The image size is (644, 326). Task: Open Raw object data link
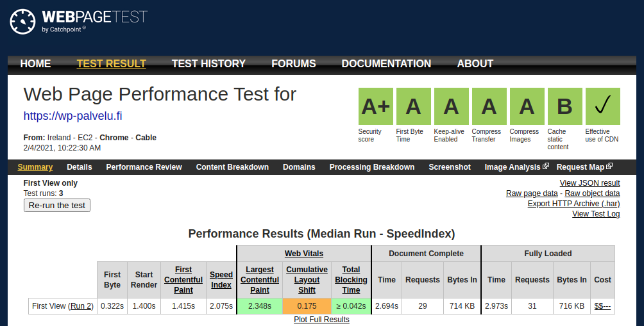[x=592, y=193]
